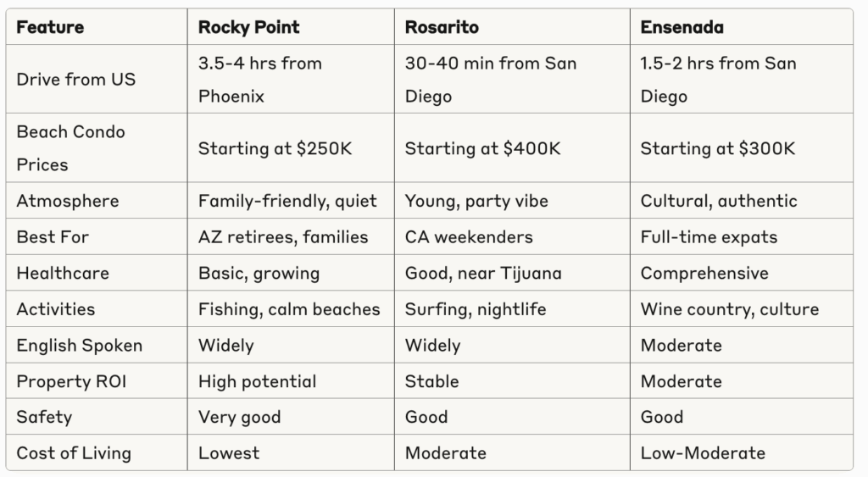Click the Wine country, culture cell
This screenshot has height=477, width=868.
point(730,309)
